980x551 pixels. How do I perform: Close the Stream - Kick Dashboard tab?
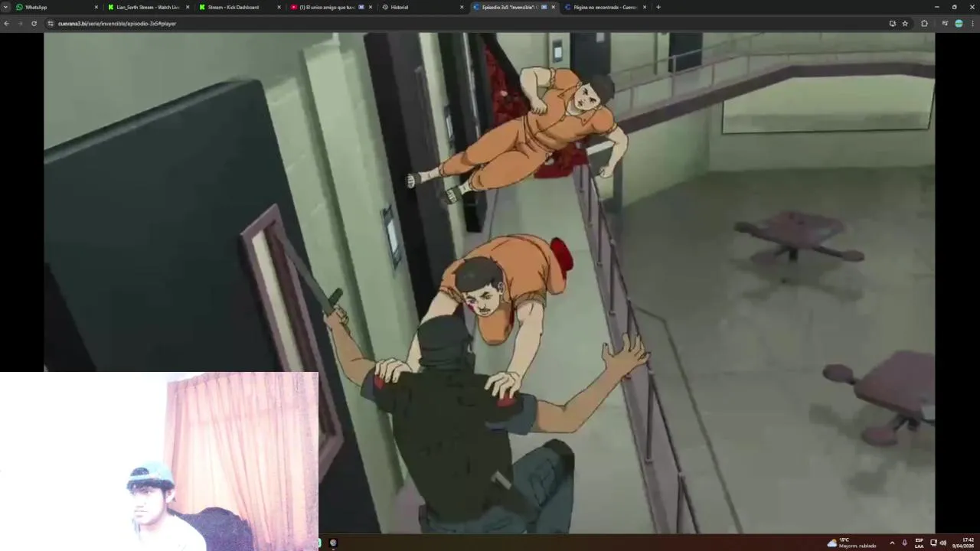(x=279, y=7)
